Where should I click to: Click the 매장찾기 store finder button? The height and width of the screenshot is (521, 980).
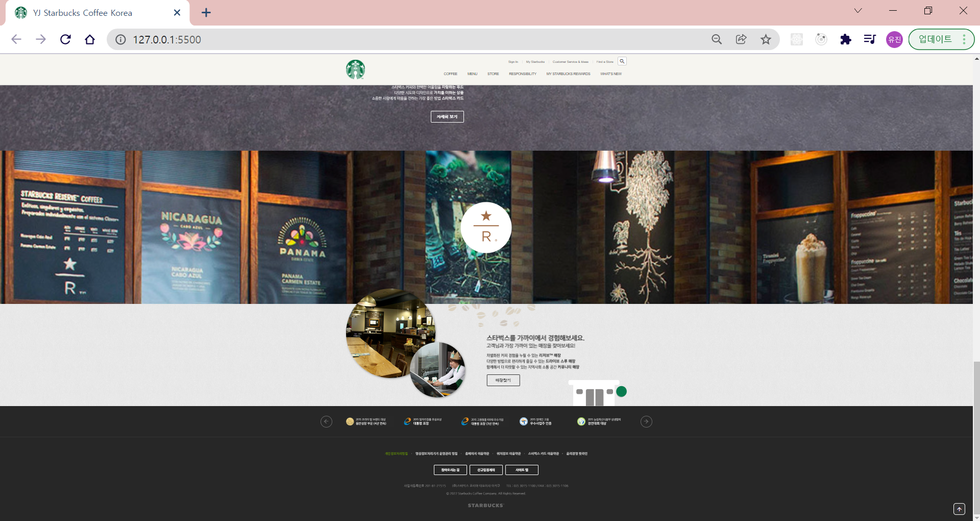503,380
